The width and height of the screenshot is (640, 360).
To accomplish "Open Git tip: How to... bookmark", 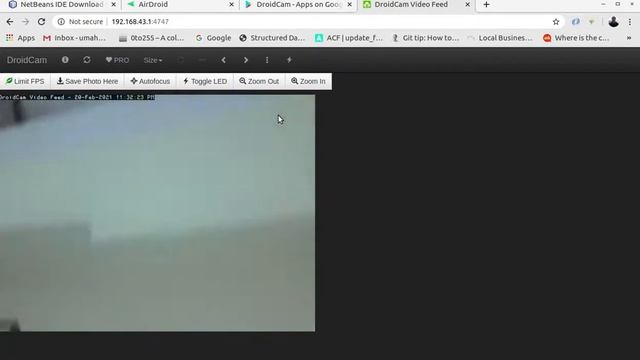I will point(425,38).
